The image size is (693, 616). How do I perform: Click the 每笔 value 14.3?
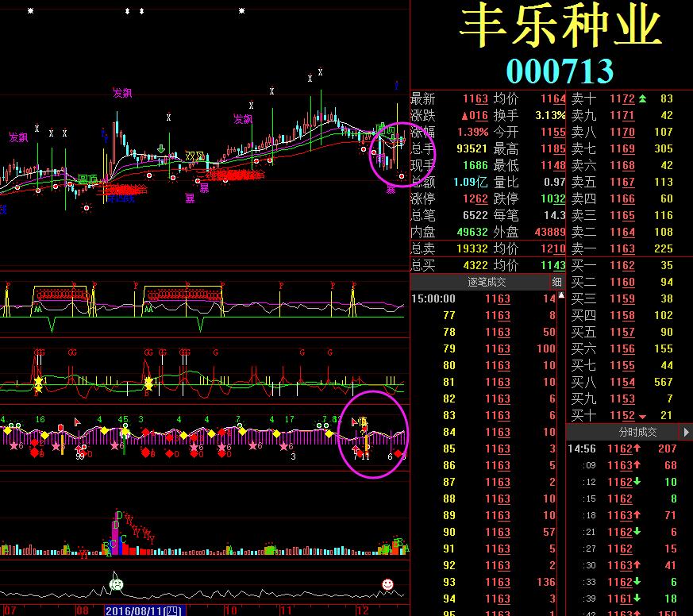(x=555, y=216)
